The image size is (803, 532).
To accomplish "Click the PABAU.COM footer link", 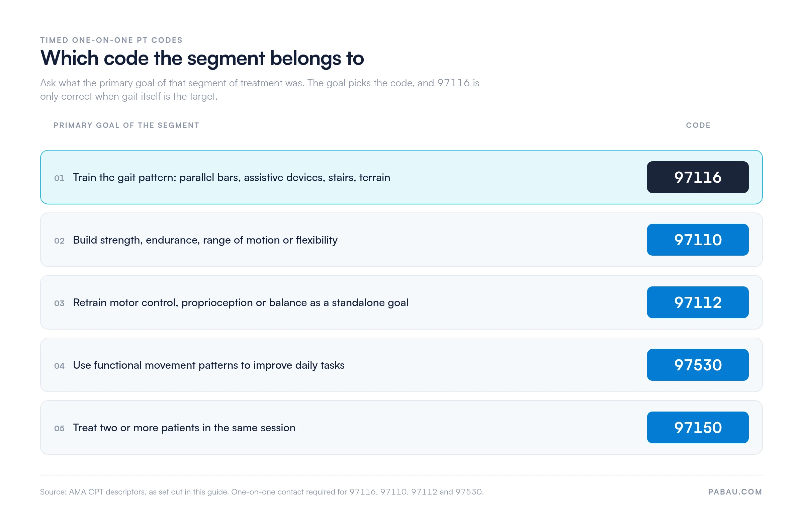I will [x=735, y=492].
